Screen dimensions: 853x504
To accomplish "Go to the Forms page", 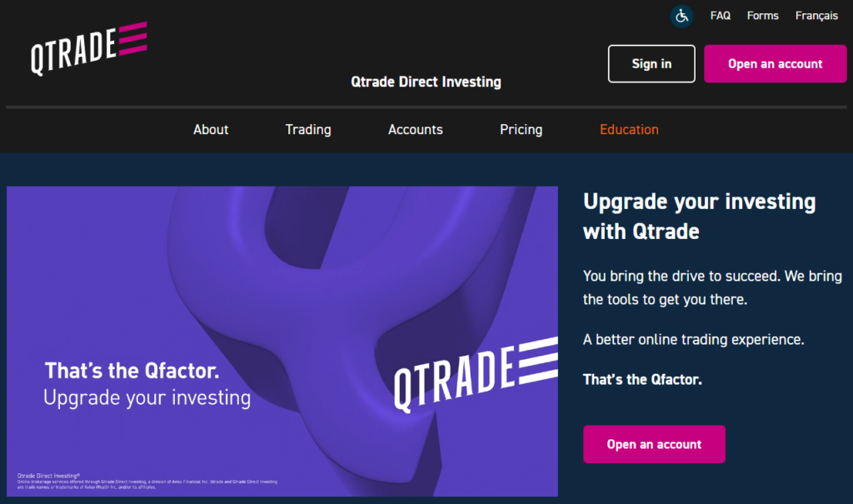I will (762, 15).
